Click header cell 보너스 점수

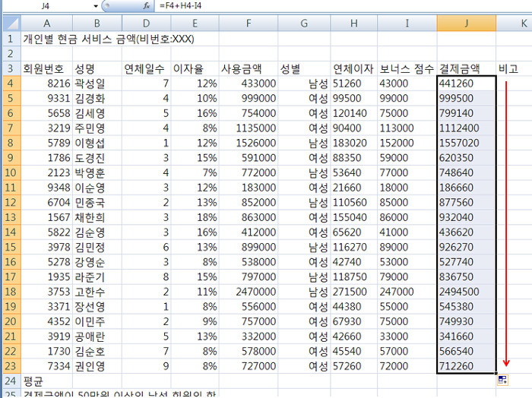tap(407, 69)
